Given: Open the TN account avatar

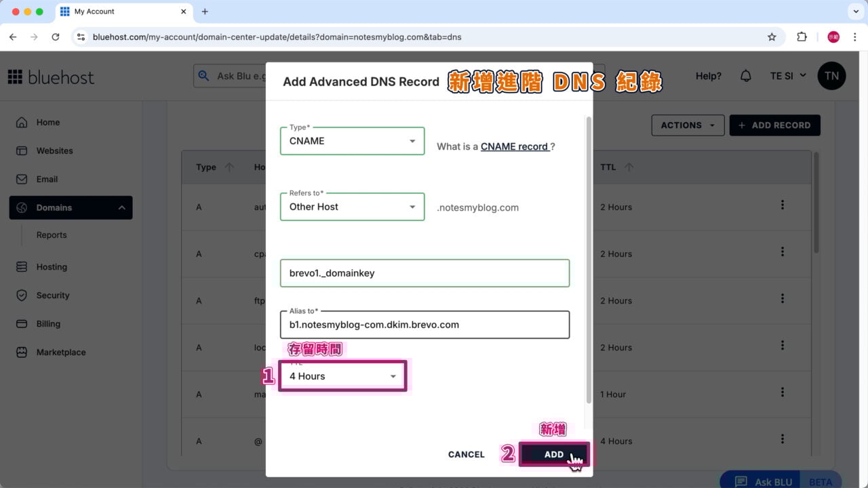Looking at the screenshot, I should [832, 75].
